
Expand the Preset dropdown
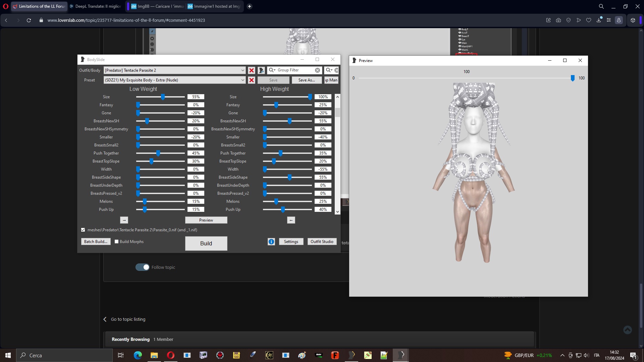pos(243,80)
